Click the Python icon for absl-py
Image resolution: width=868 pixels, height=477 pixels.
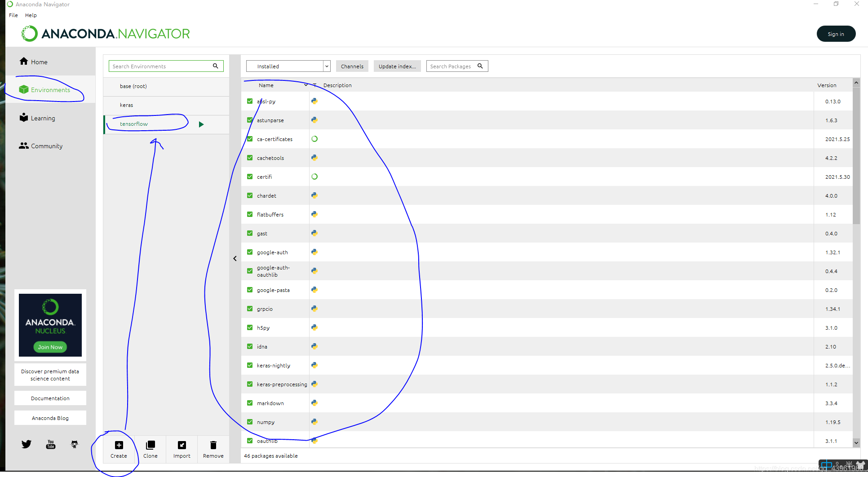pyautogui.click(x=314, y=101)
